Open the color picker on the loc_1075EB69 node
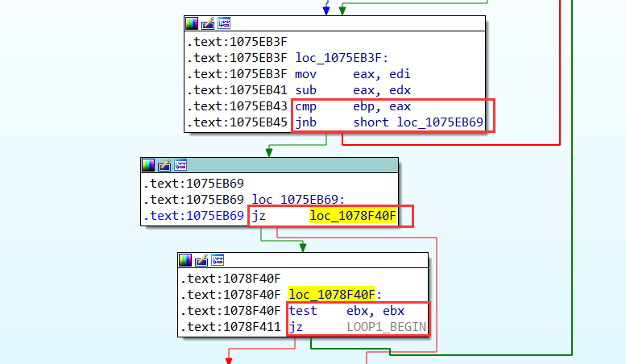The width and height of the screenshot is (626, 364). tap(148, 165)
